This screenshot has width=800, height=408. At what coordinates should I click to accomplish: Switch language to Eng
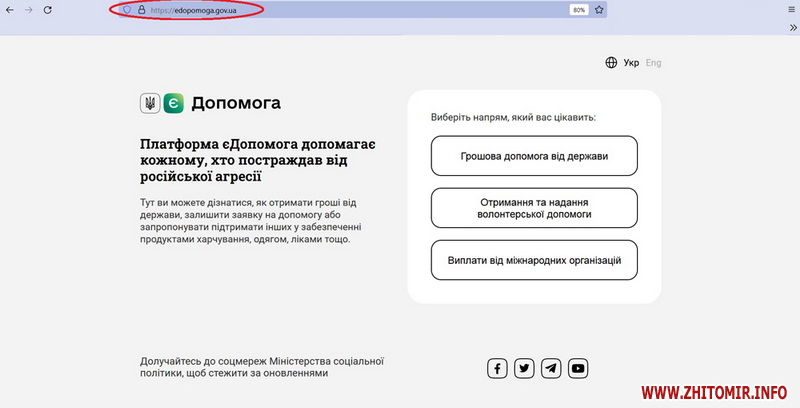(653, 63)
